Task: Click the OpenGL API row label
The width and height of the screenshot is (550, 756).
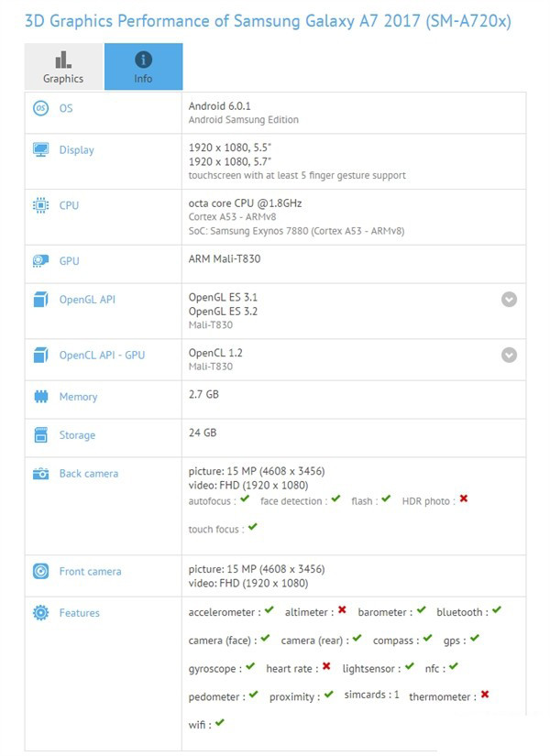Action: [87, 300]
